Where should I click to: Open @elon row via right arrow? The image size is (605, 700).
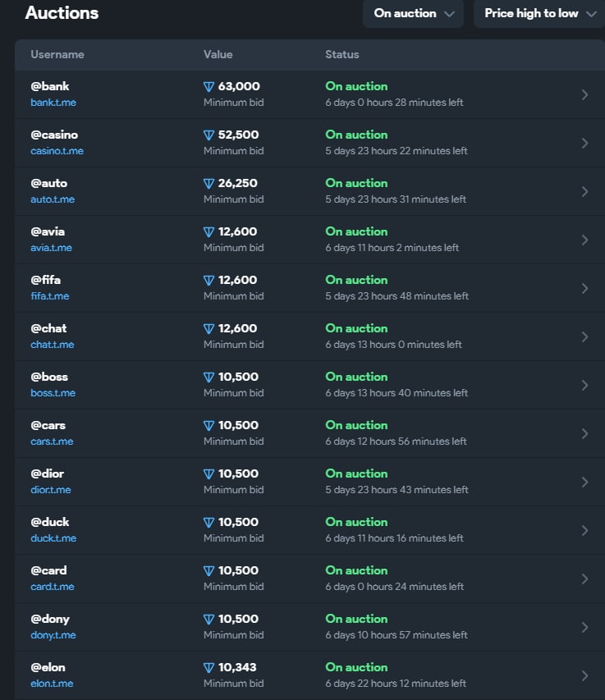coord(584,676)
